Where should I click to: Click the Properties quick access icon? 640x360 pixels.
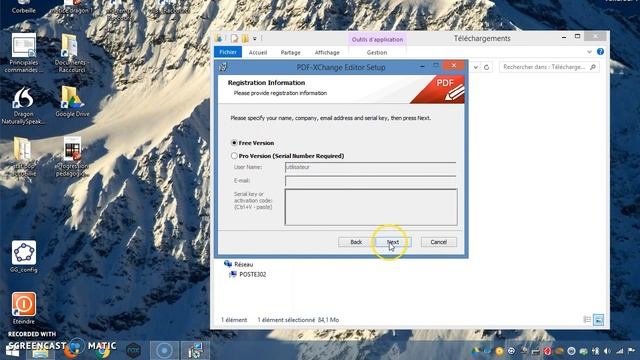coord(234,38)
